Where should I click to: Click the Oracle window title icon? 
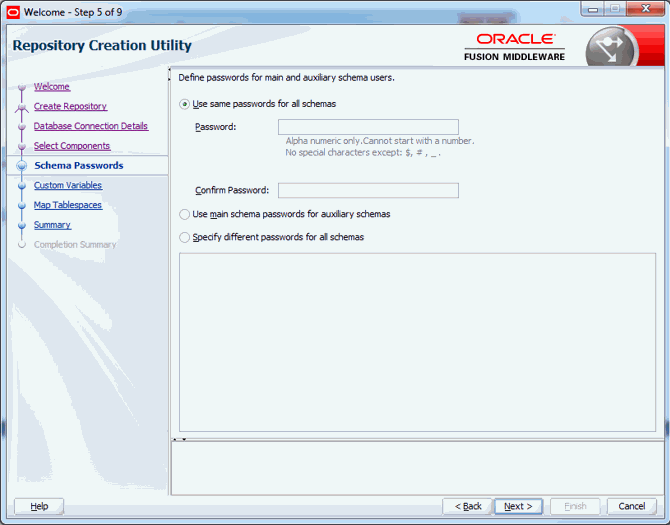[x=13, y=12]
